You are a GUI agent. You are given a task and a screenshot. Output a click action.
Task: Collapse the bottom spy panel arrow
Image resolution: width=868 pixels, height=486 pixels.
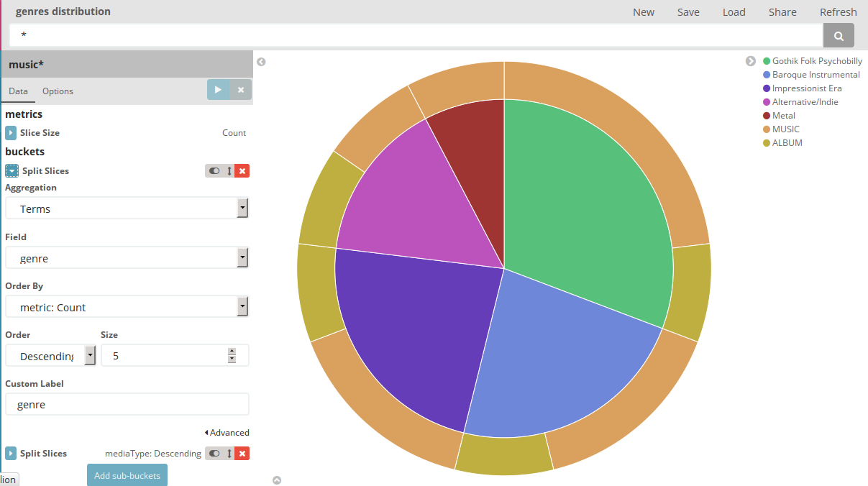click(x=277, y=480)
